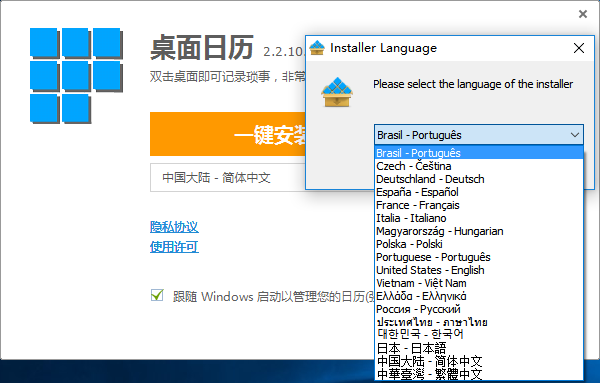
Task: Pick Italia - Italiano from dropdown list
Action: 479,218
